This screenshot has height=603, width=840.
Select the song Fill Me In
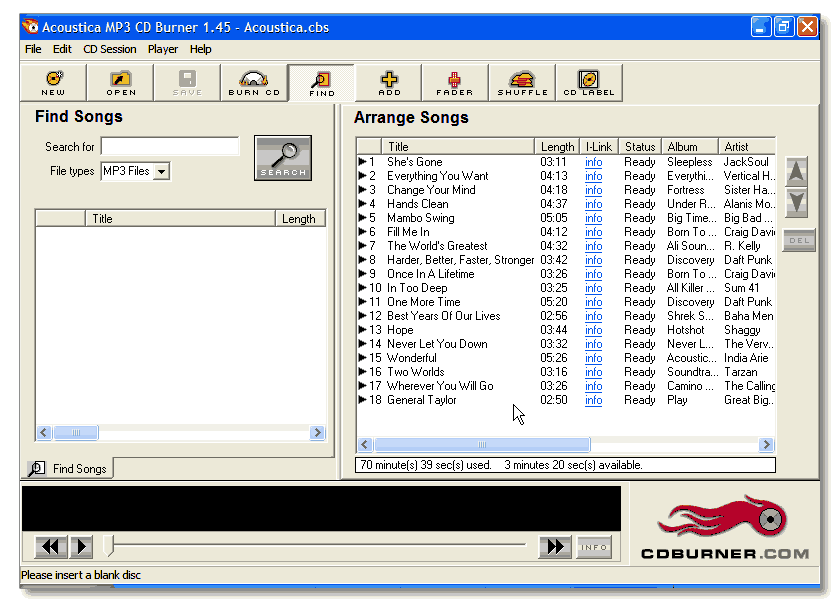coord(408,232)
